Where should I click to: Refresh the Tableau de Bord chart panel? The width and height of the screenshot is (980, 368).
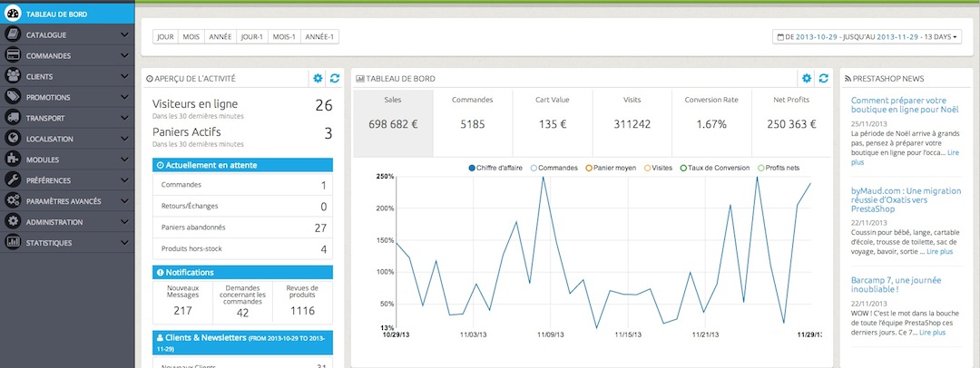point(824,78)
